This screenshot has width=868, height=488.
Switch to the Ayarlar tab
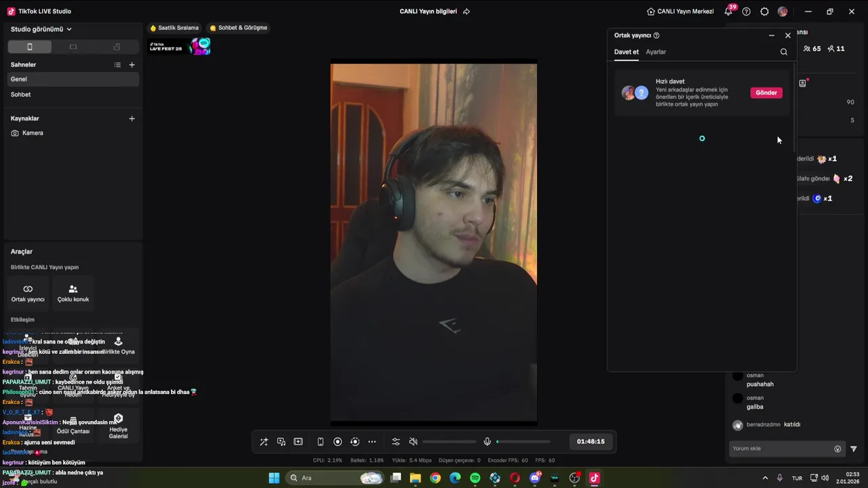(x=656, y=52)
